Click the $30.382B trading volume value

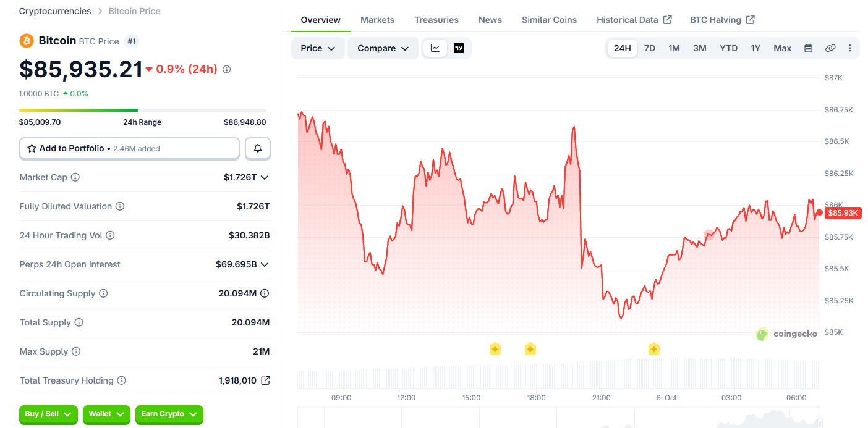click(249, 235)
